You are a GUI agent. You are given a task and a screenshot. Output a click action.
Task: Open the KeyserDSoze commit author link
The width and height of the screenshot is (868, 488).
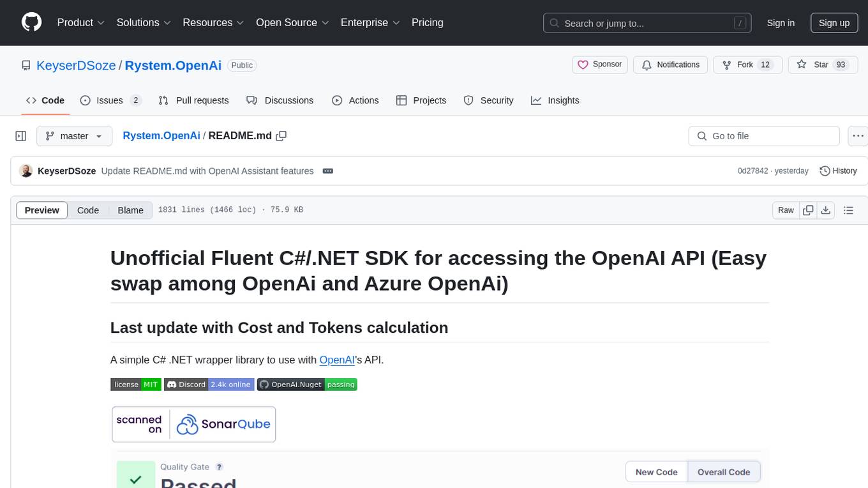(x=67, y=171)
